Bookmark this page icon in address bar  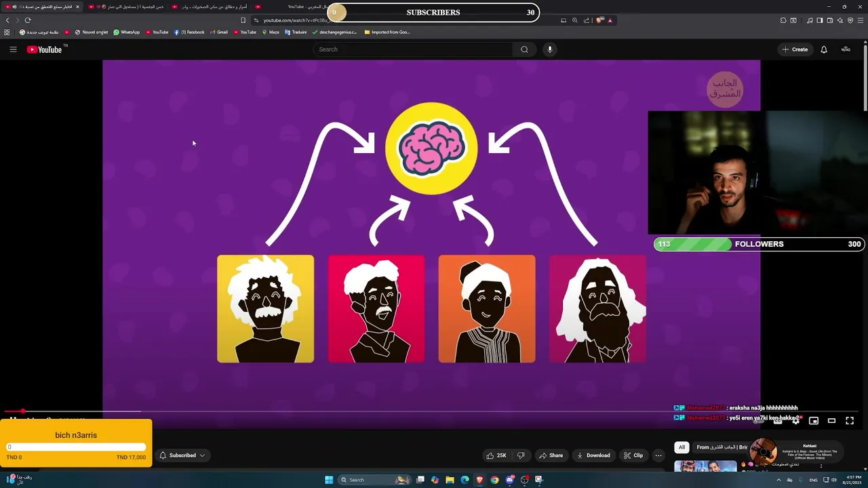243,20
